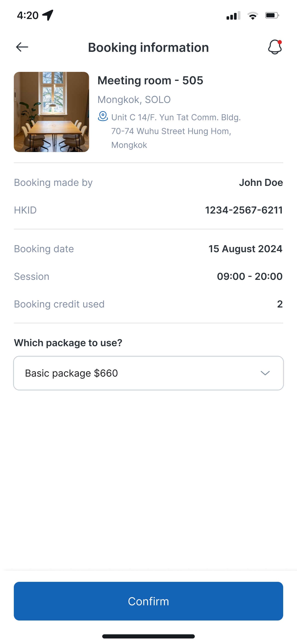Confirm the booking
Image resolution: width=297 pixels, height=644 pixels.
click(x=148, y=601)
